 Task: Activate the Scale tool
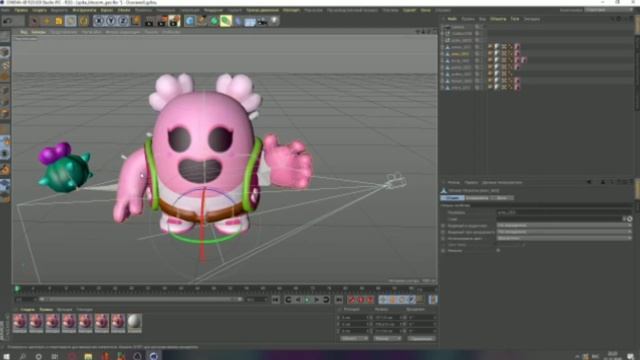tap(59, 21)
